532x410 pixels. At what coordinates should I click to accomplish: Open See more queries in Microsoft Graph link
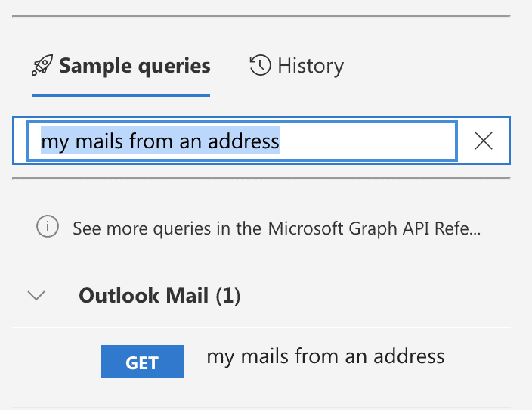click(x=277, y=228)
